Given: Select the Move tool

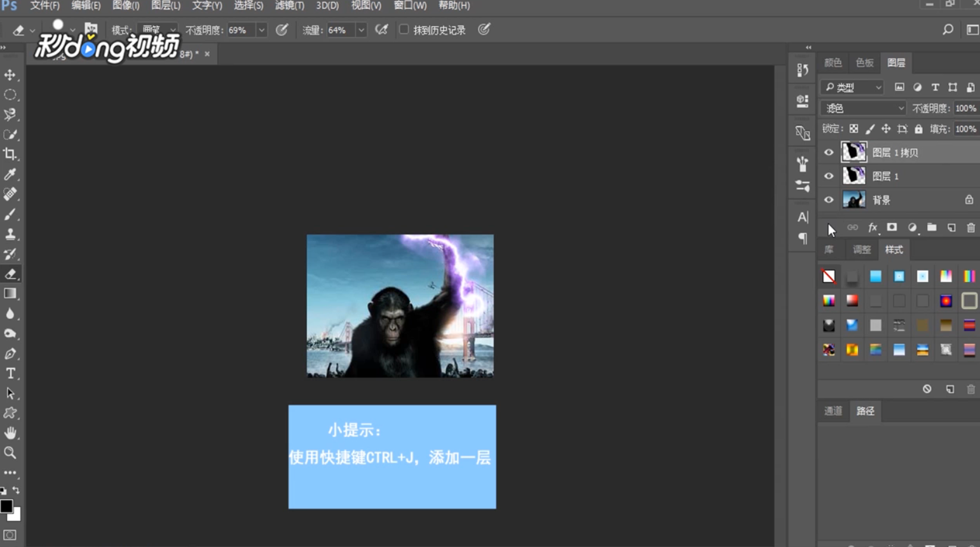Looking at the screenshot, I should coord(10,75).
